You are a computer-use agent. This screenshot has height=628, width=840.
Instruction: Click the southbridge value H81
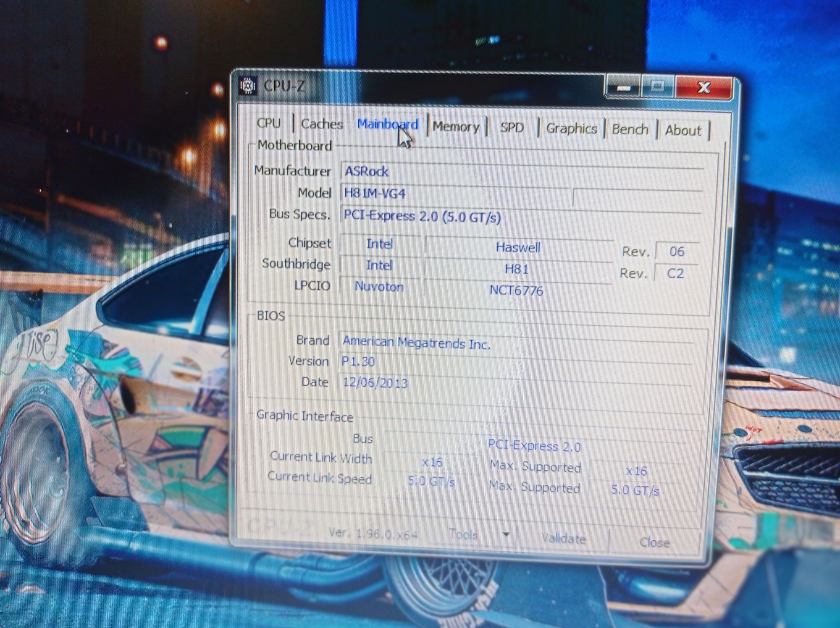tap(517, 269)
